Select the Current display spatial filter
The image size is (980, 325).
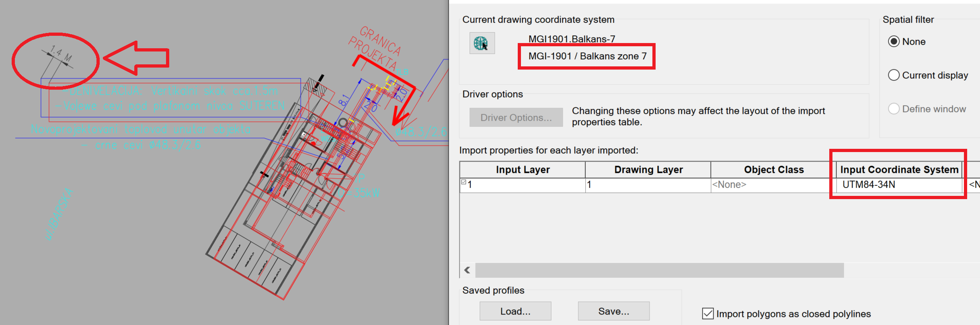894,75
